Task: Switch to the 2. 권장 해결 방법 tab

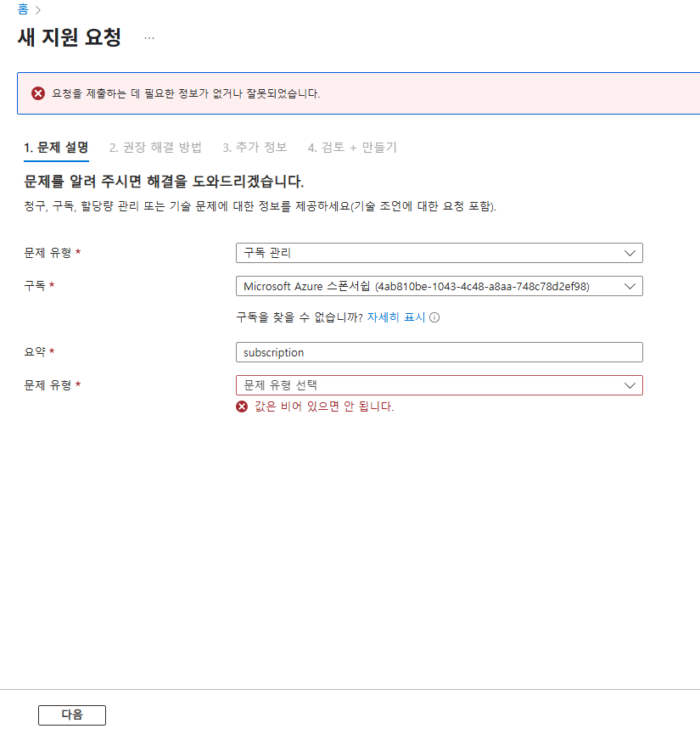Action: click(155, 148)
